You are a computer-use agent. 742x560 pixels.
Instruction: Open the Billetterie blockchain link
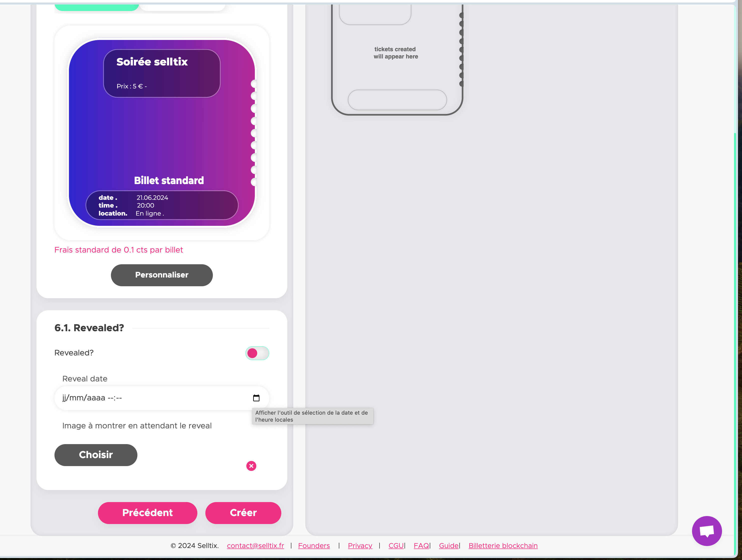[x=503, y=546]
